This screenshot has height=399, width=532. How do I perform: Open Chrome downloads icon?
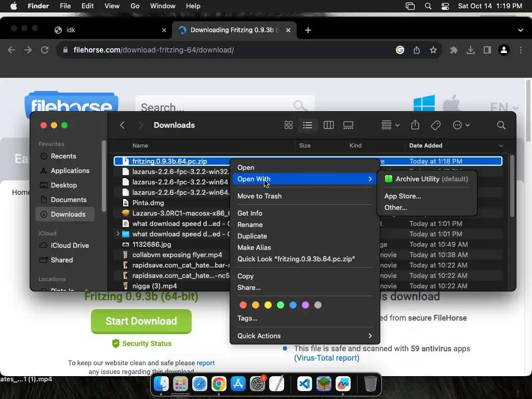[x=471, y=50]
